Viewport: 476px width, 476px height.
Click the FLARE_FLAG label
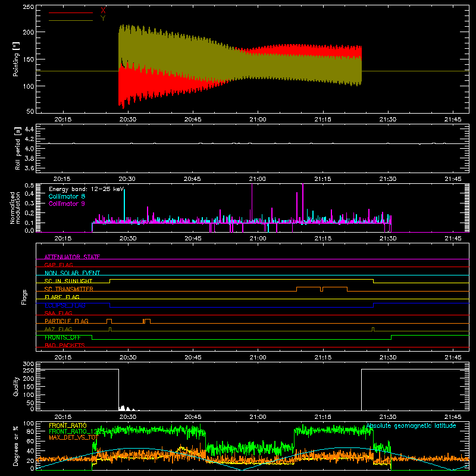click(62, 297)
